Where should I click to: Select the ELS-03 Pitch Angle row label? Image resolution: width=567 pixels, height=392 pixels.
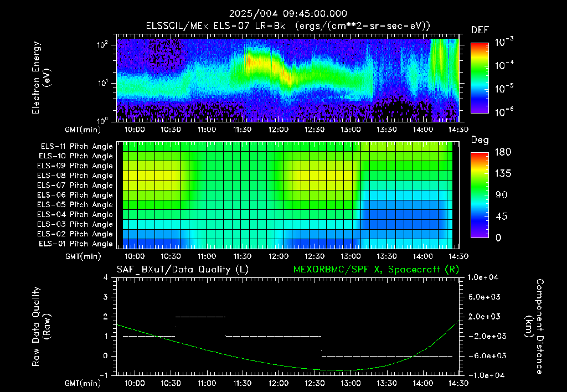coord(75,224)
